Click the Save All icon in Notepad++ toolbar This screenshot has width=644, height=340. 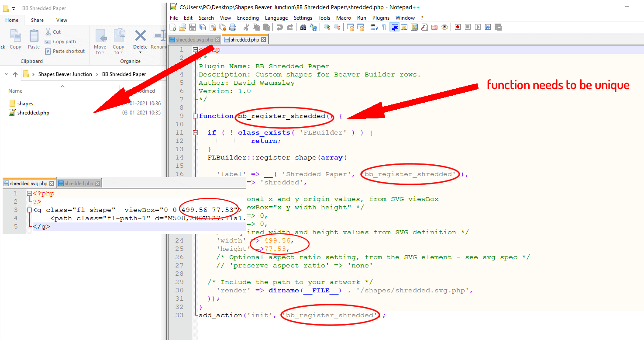(203, 27)
